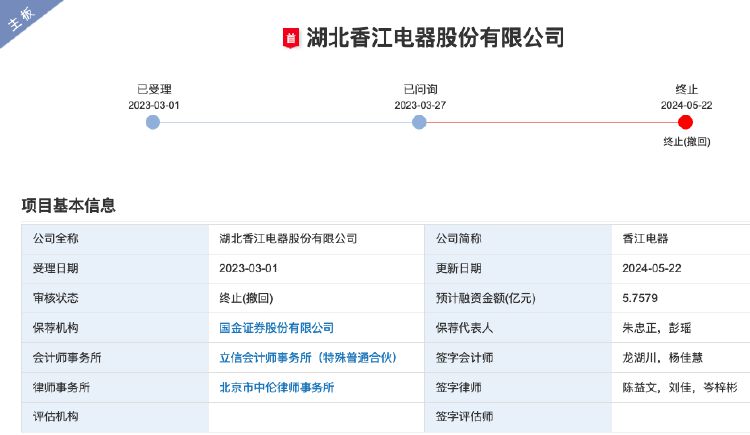Click the 公司全称 value 湖北香江电器股份有限公司
750x435 pixels.
tap(288, 238)
